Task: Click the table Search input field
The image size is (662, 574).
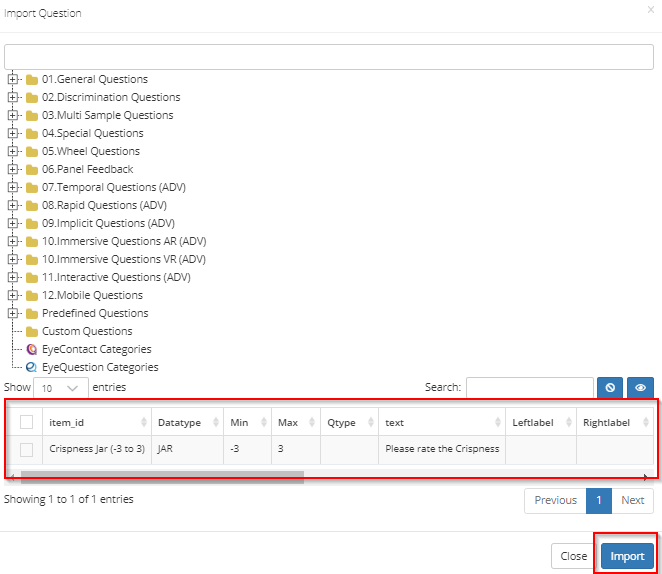Action: tap(529, 387)
